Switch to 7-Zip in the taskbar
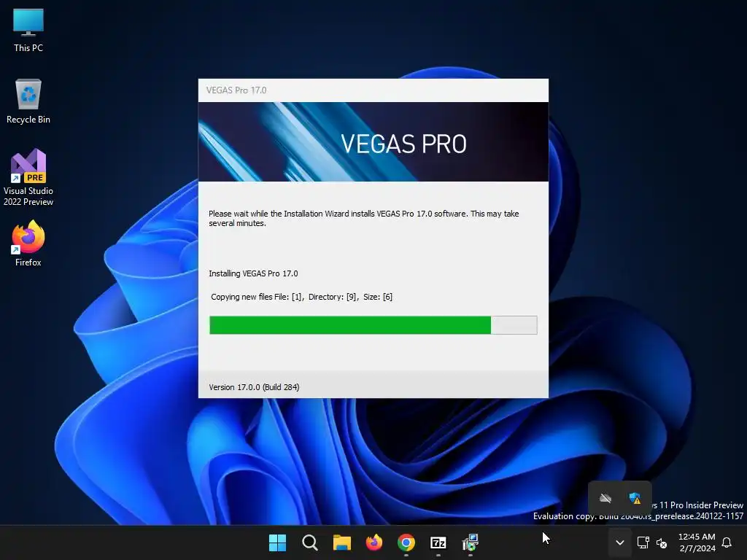The height and width of the screenshot is (560, 747). 438,542
